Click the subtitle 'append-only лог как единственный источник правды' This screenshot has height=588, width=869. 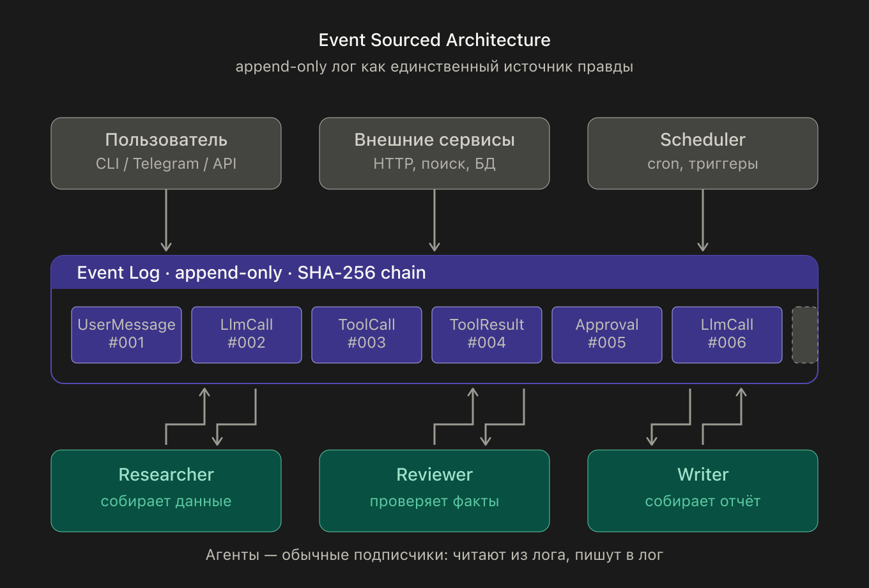(x=434, y=66)
